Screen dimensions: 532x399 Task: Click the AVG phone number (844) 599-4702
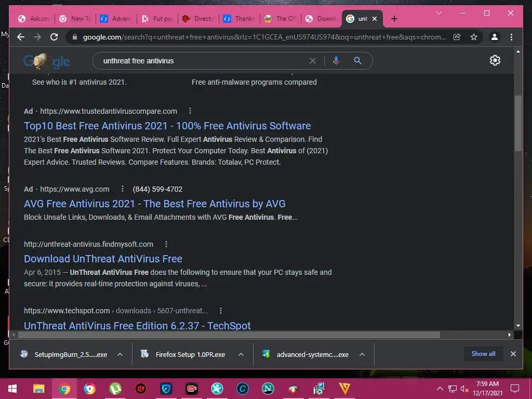coord(157,189)
